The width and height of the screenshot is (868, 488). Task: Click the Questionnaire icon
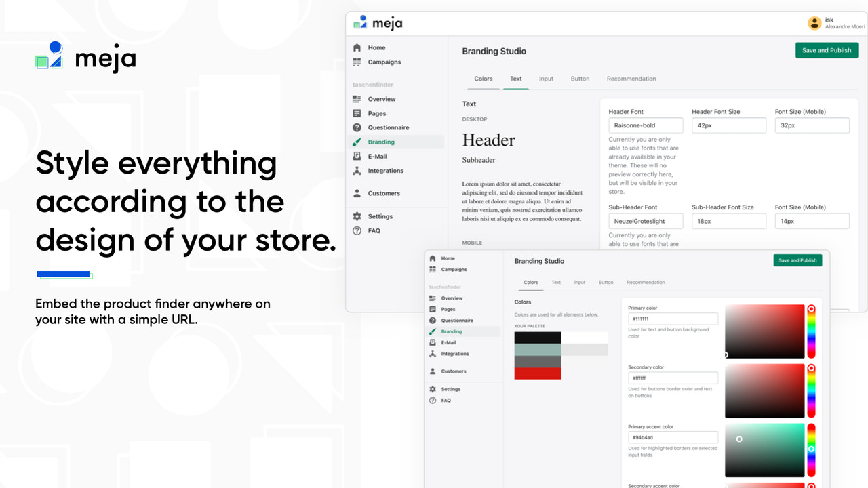(358, 127)
